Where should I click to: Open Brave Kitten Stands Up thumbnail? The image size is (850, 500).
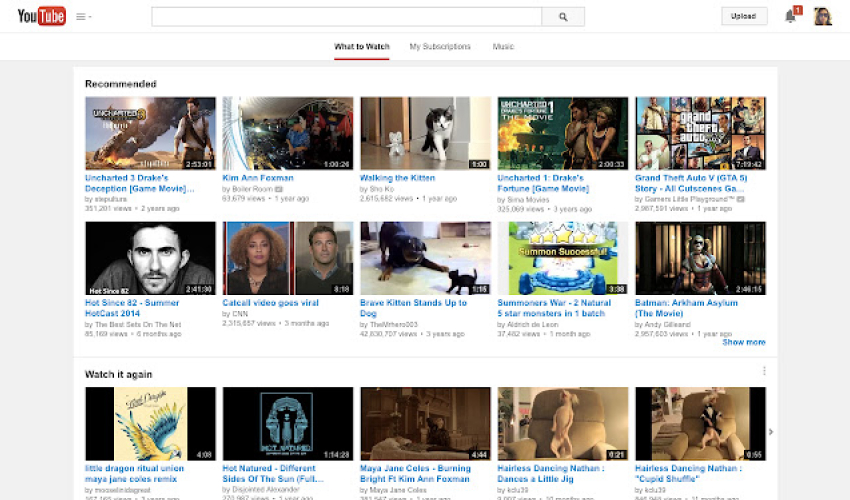point(426,258)
